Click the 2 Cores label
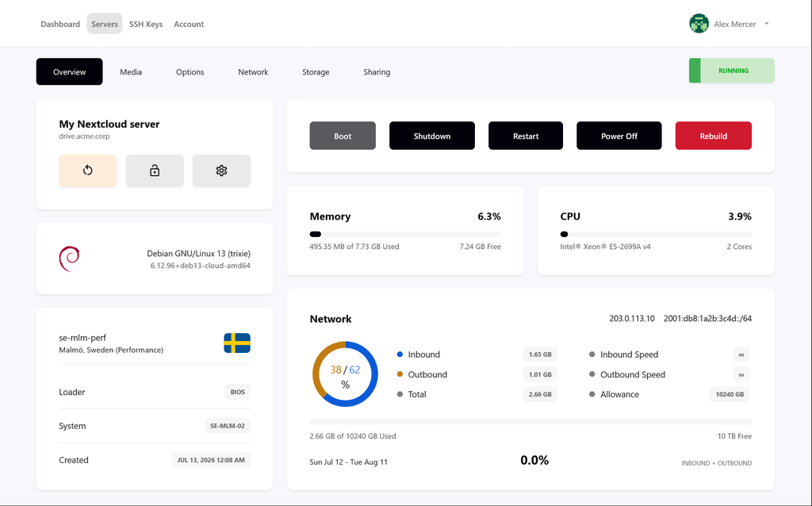This screenshot has width=812, height=506. pyautogui.click(x=740, y=247)
